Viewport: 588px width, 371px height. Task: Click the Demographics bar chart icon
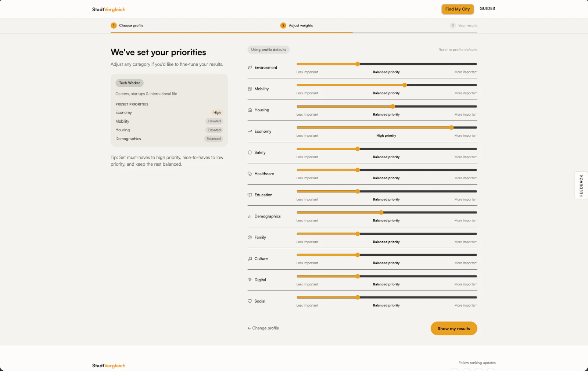tap(250, 216)
